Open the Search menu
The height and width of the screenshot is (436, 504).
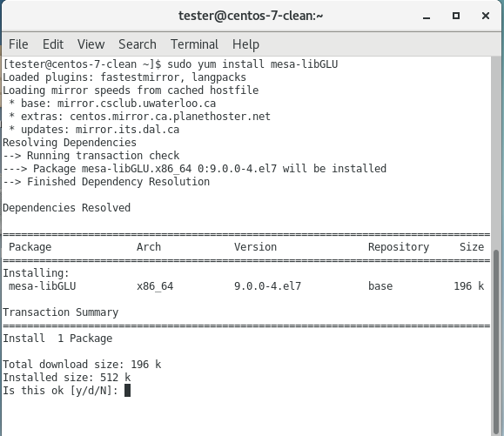138,44
